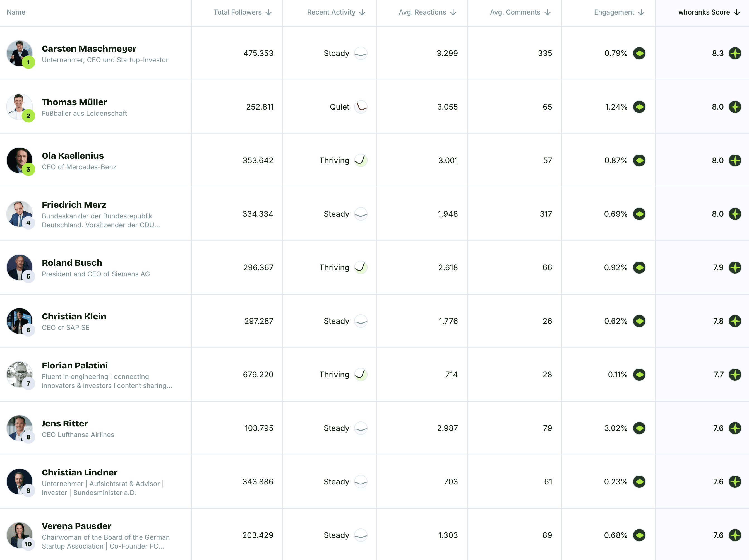This screenshot has height=560, width=749.
Task: Click the Steady sparkline for Christian Klein
Action: tap(361, 321)
